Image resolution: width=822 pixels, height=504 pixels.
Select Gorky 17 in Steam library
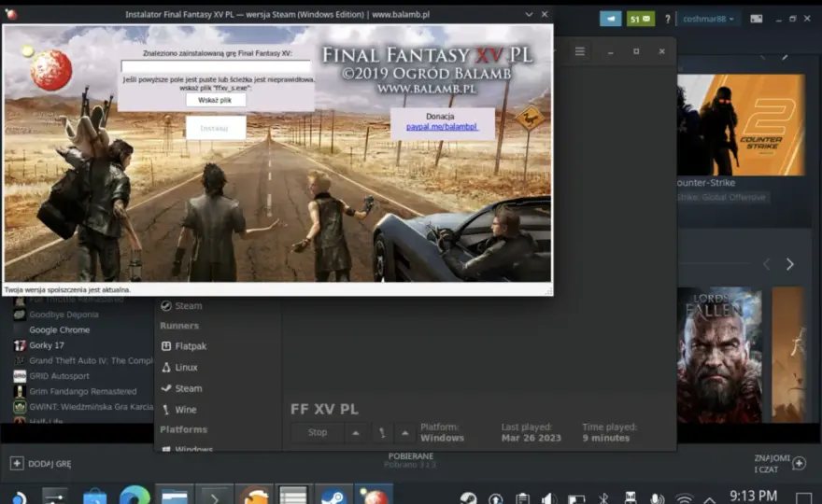point(47,345)
